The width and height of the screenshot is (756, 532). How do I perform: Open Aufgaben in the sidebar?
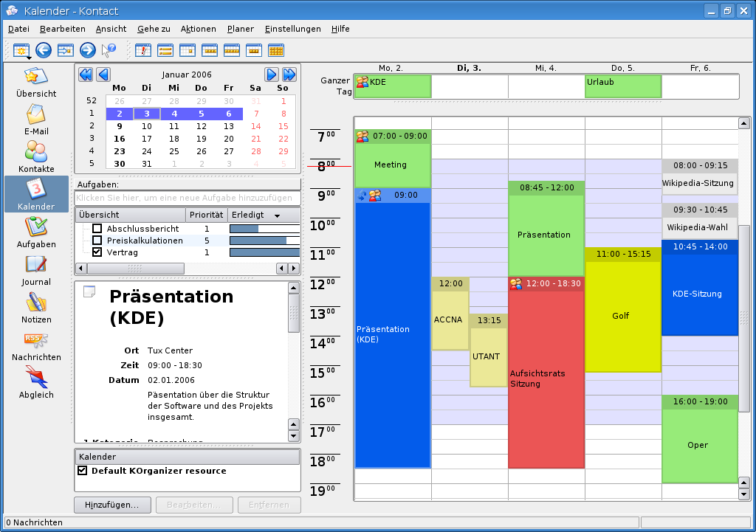pos(36,232)
